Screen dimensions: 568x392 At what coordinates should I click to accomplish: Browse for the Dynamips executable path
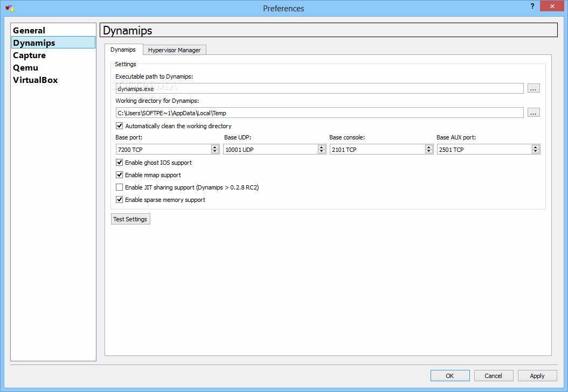click(533, 88)
